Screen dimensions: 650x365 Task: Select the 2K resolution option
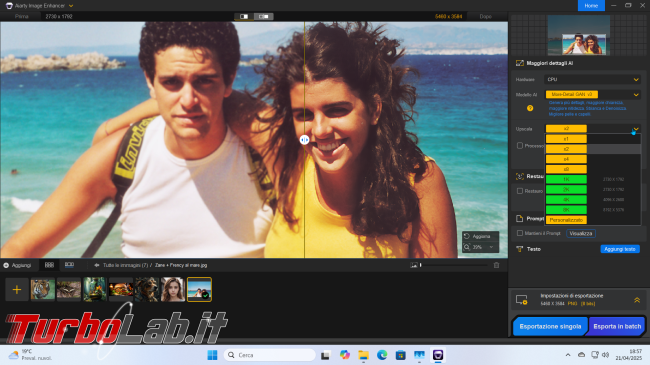pos(566,190)
